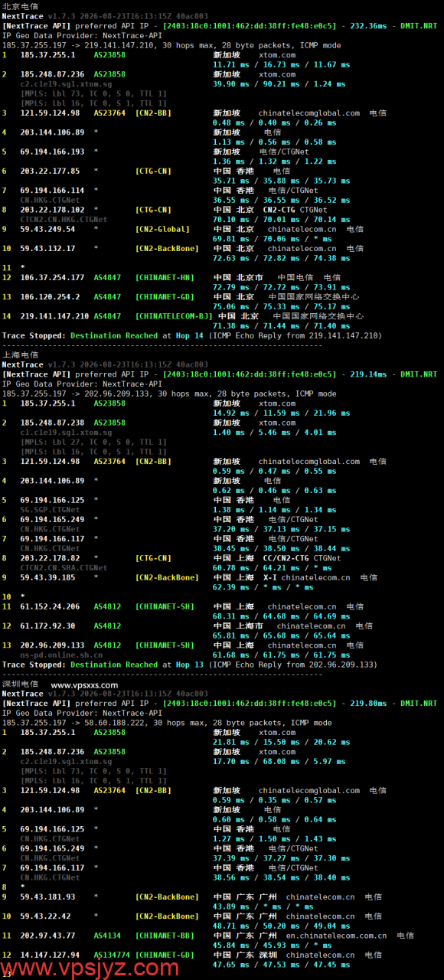Select hostname ns-pd.online.sh.cn

[61, 655]
